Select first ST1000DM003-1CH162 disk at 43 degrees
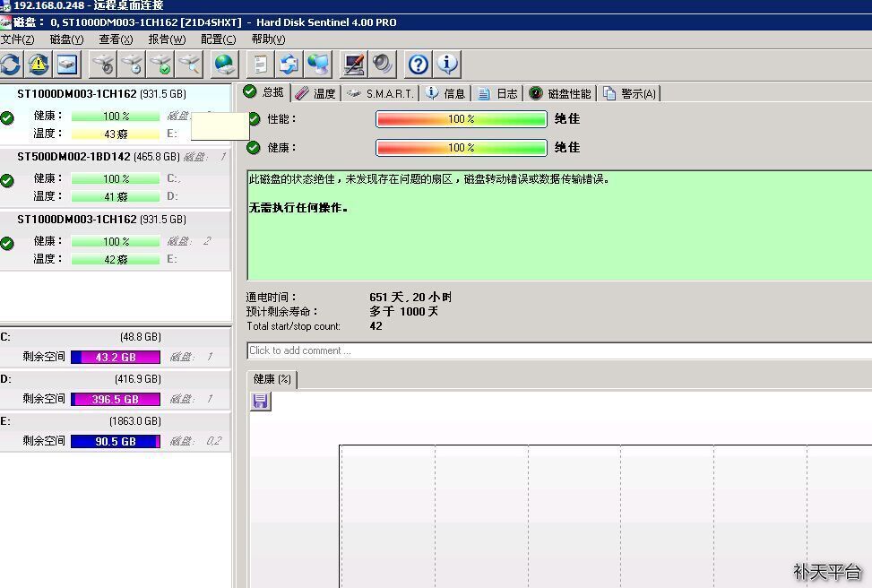Screen dimensions: 872x588 [x=115, y=114]
